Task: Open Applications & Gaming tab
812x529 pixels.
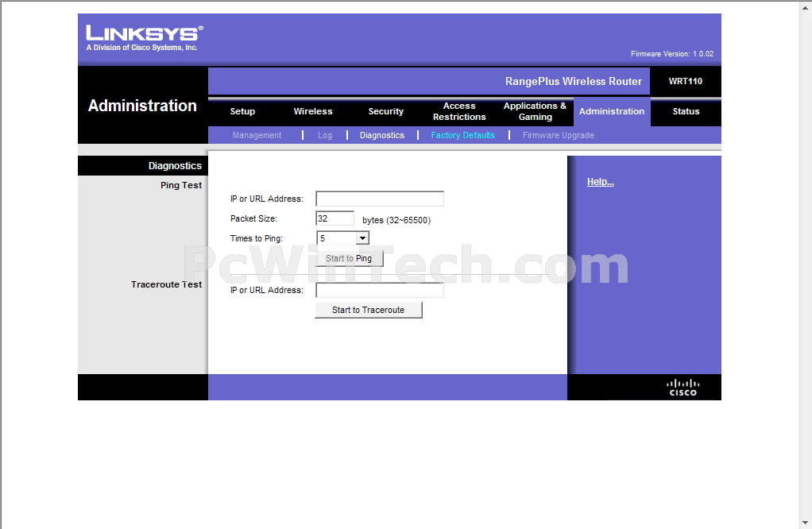Action: 535,111
